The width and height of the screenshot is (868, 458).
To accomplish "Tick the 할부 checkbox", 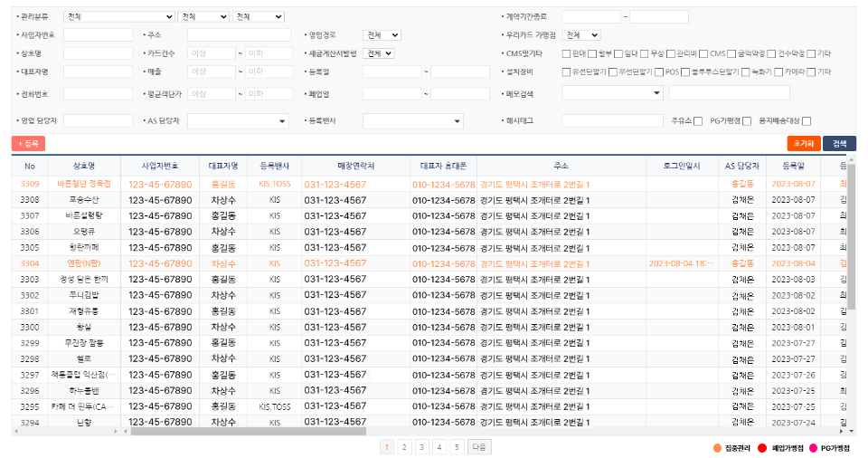I will click(592, 53).
